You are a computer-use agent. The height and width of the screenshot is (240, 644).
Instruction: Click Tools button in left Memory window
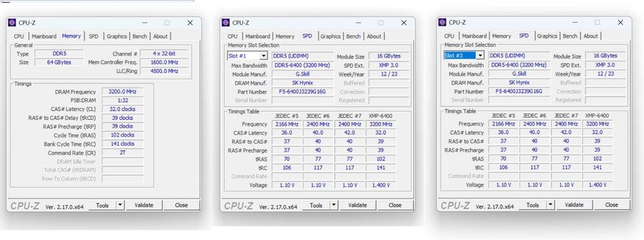pyautogui.click(x=102, y=205)
